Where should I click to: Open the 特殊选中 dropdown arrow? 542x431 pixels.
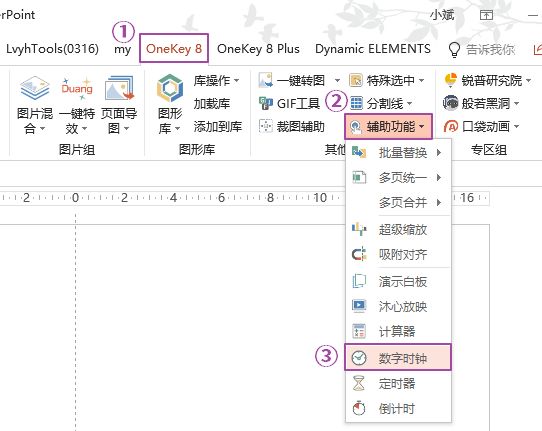(x=422, y=81)
